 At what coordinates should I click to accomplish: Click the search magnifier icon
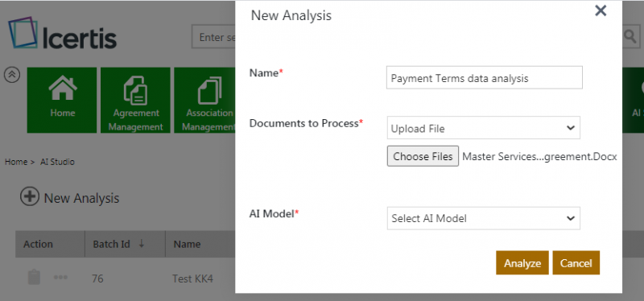[630, 37]
